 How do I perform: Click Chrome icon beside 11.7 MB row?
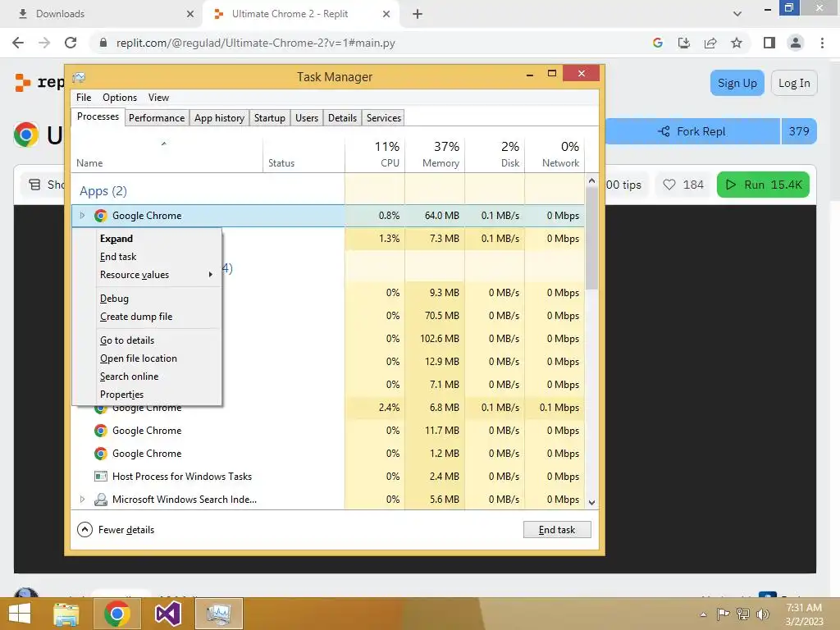pyautogui.click(x=100, y=431)
